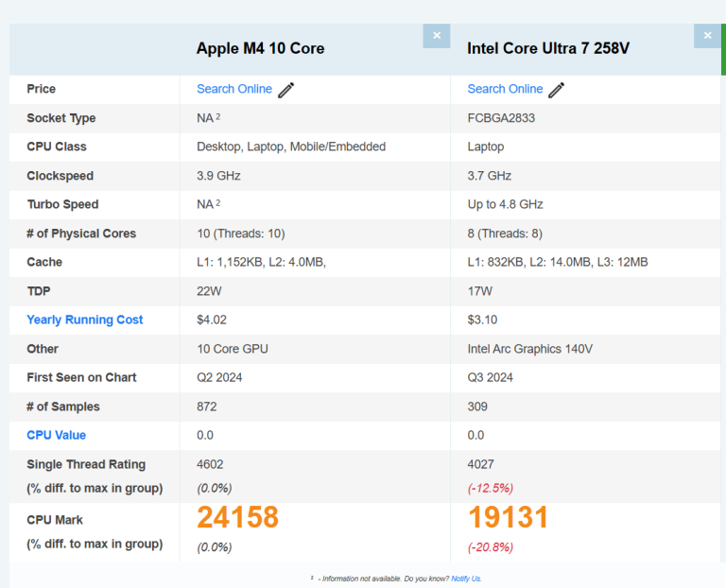726x588 pixels.
Task: Click the red (-20.8%) difference text
Action: click(x=491, y=547)
